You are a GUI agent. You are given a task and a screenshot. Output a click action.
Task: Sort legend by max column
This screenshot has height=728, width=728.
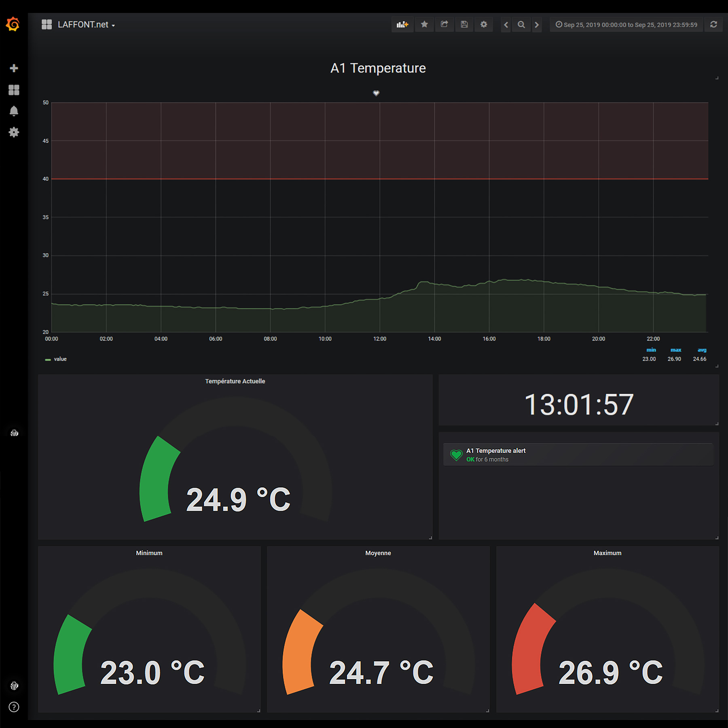(x=676, y=350)
